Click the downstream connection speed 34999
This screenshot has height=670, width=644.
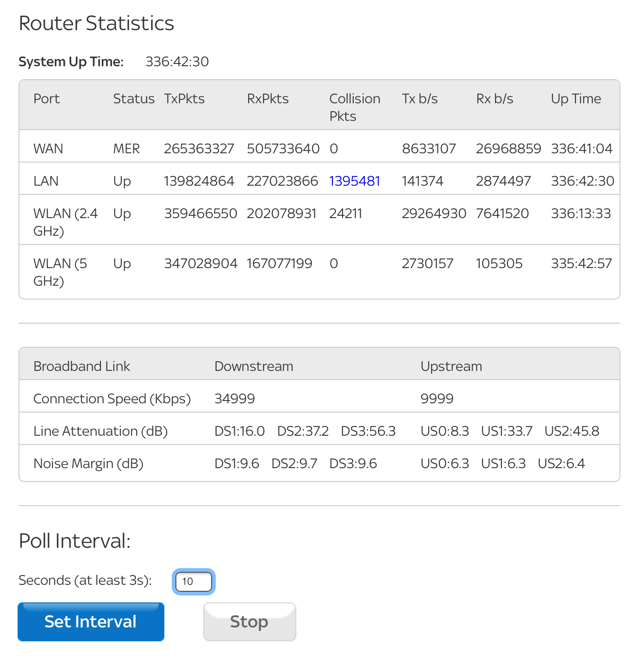[x=235, y=399]
